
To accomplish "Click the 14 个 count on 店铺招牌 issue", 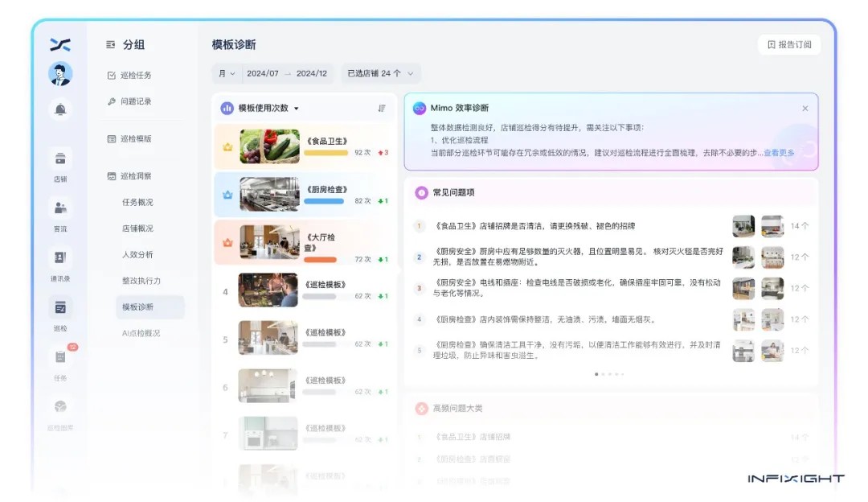I will 800,226.
